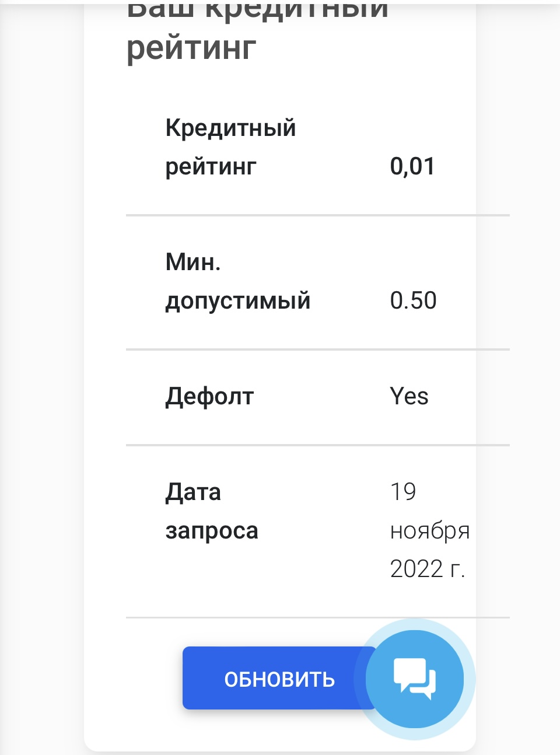Click the word Кредитный in the first row
Image resolution: width=560 pixels, height=755 pixels.
click(230, 128)
